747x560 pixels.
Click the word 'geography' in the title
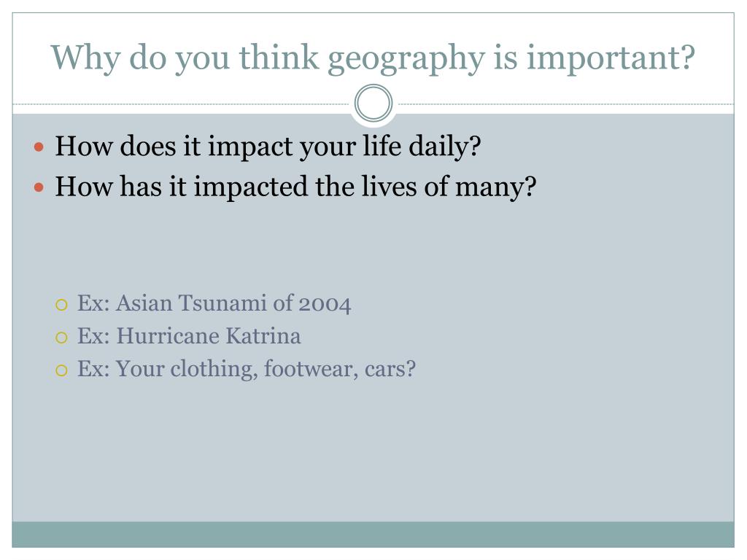406,60
